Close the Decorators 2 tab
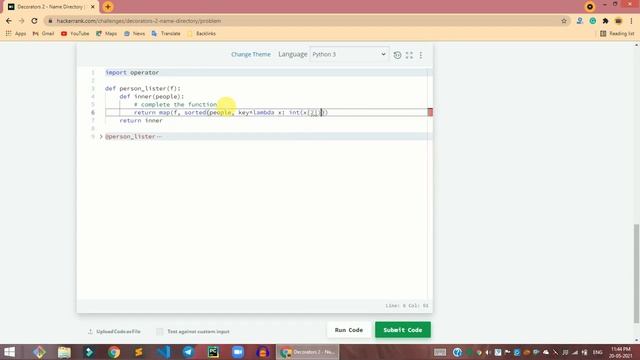The width and height of the screenshot is (640, 360). point(93,7)
